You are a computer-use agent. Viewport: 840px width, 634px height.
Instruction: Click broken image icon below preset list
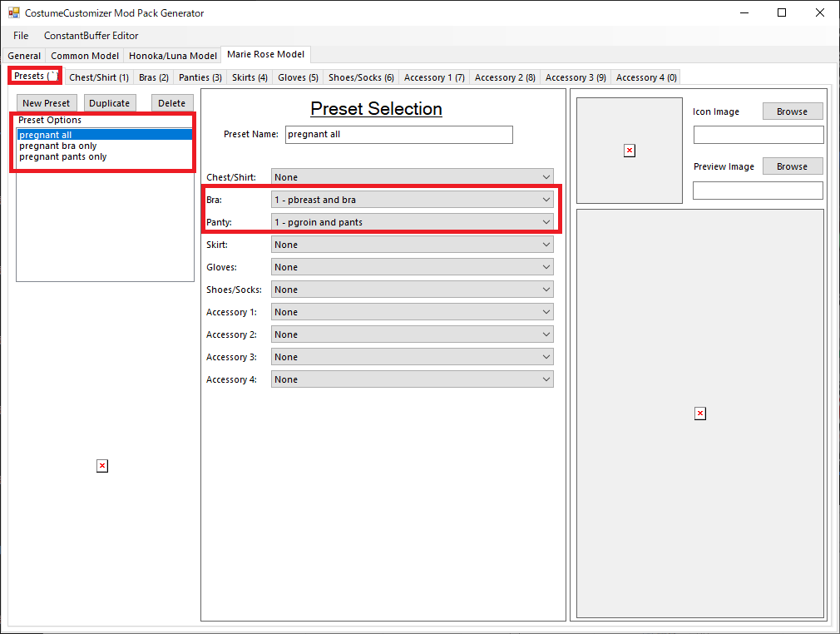[x=102, y=466]
